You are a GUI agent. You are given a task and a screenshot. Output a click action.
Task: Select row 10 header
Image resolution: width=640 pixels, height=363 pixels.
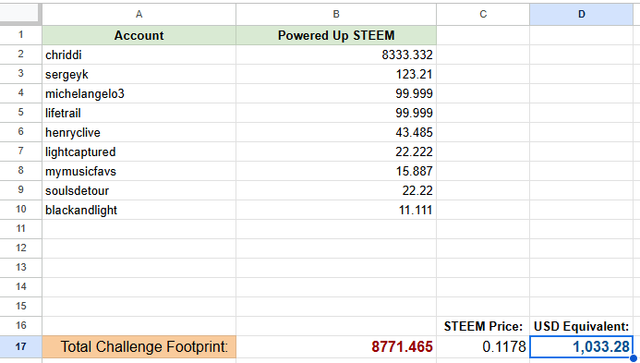click(x=20, y=209)
